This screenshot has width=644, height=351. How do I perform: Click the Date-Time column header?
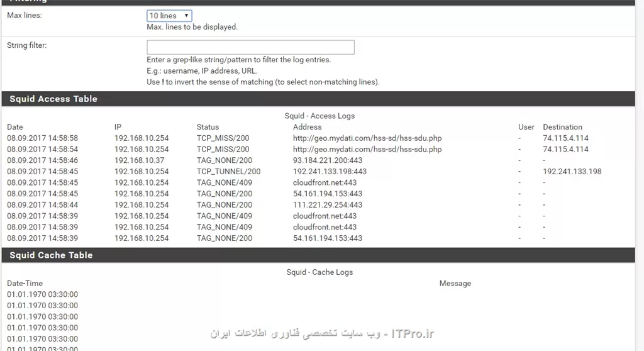(x=25, y=283)
